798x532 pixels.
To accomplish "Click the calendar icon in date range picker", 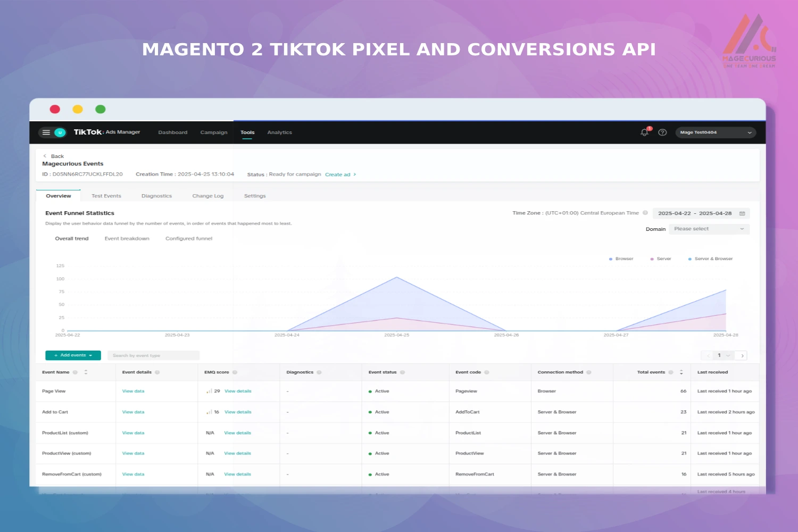I will pyautogui.click(x=742, y=213).
